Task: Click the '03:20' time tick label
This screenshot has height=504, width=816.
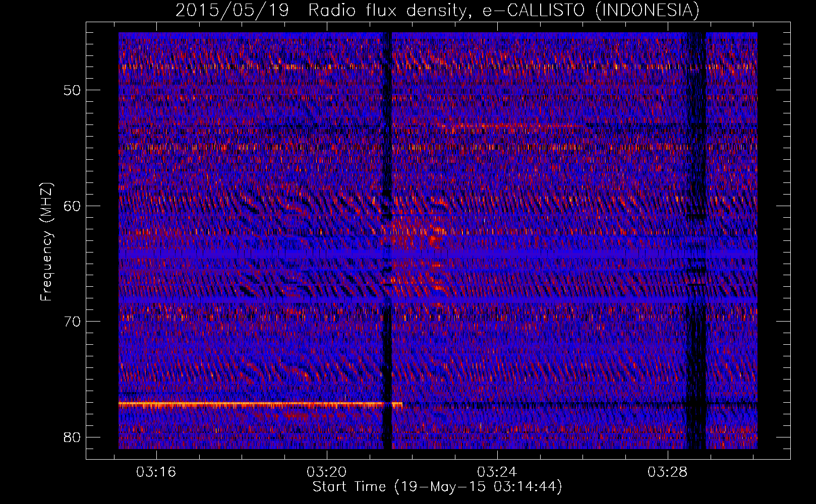Action: [x=327, y=472]
